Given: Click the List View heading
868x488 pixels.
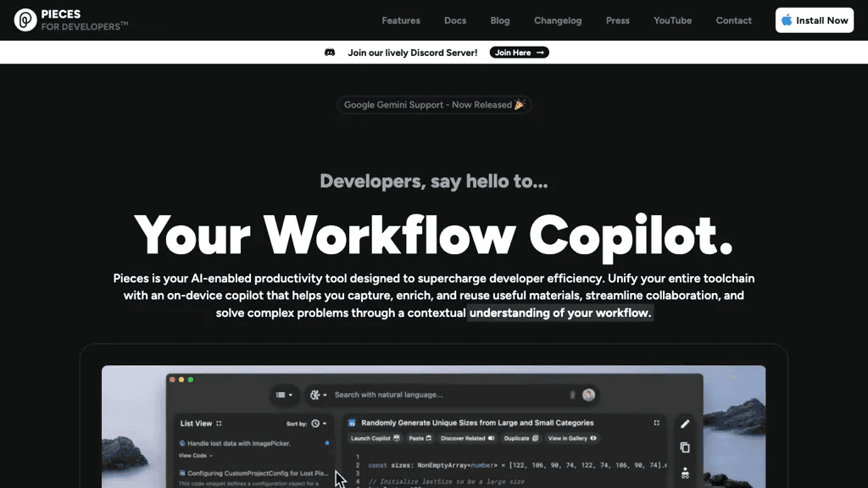Looking at the screenshot, I should click(196, 424).
